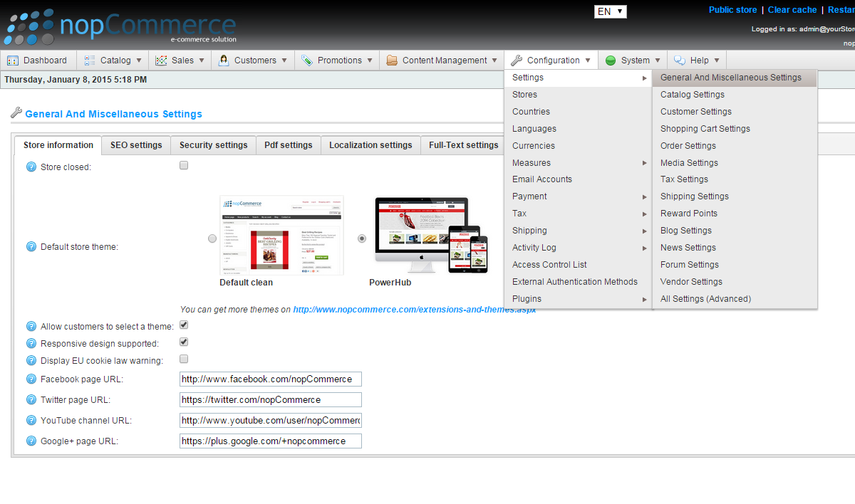The image size is (855, 504).
Task: Uncheck Responsive design supported
Action: (x=184, y=342)
